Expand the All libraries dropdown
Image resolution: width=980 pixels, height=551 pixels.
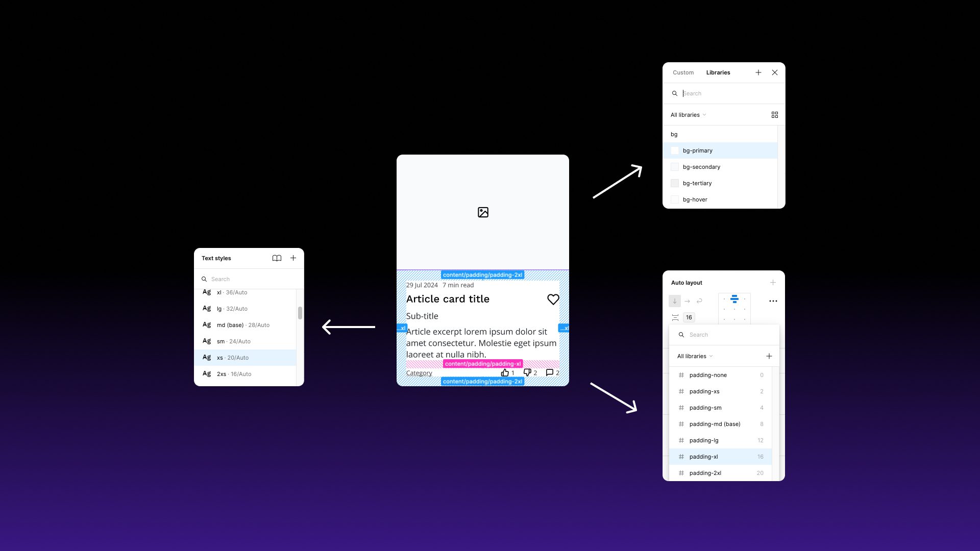[688, 115]
